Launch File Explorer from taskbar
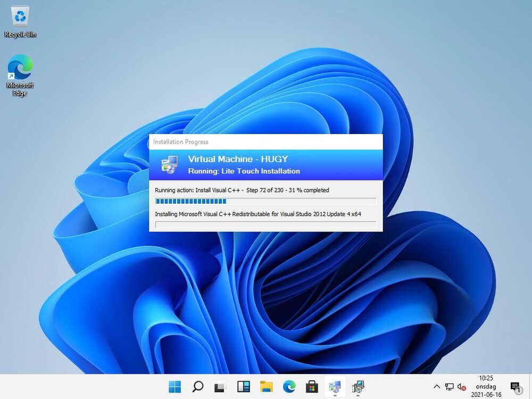The width and height of the screenshot is (532, 399). point(267,386)
